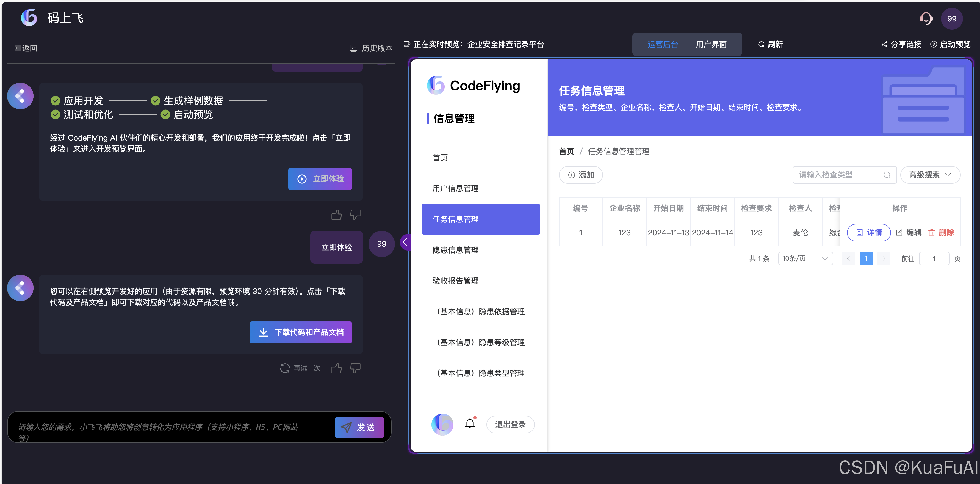Switch to 用户界面 tab
The width and height of the screenshot is (980, 484).
pyautogui.click(x=711, y=45)
